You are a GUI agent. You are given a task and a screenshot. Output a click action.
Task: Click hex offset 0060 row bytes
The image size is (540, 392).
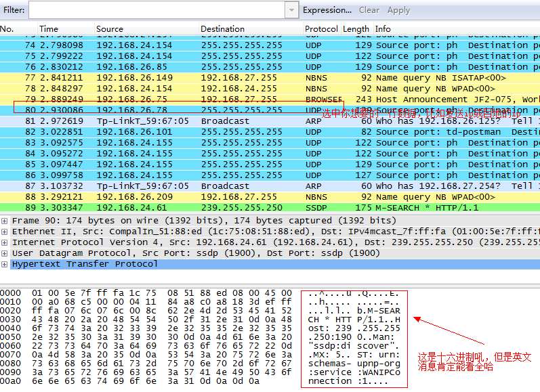point(162,346)
